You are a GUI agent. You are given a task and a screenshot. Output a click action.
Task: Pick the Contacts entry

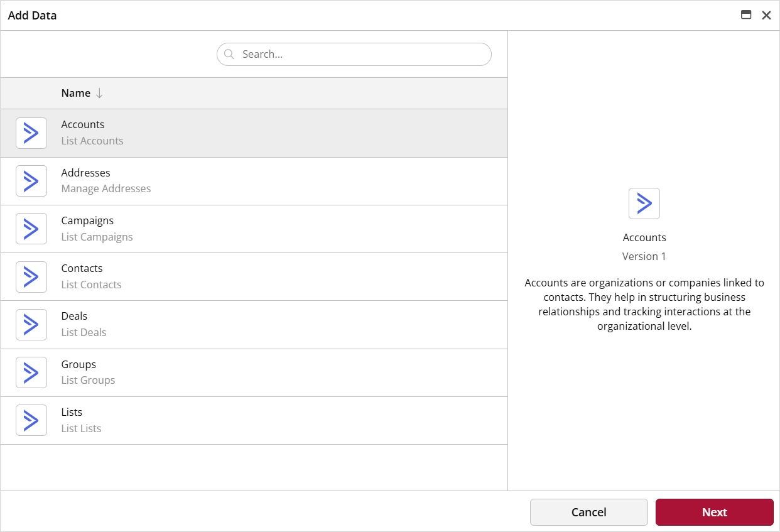click(254, 277)
